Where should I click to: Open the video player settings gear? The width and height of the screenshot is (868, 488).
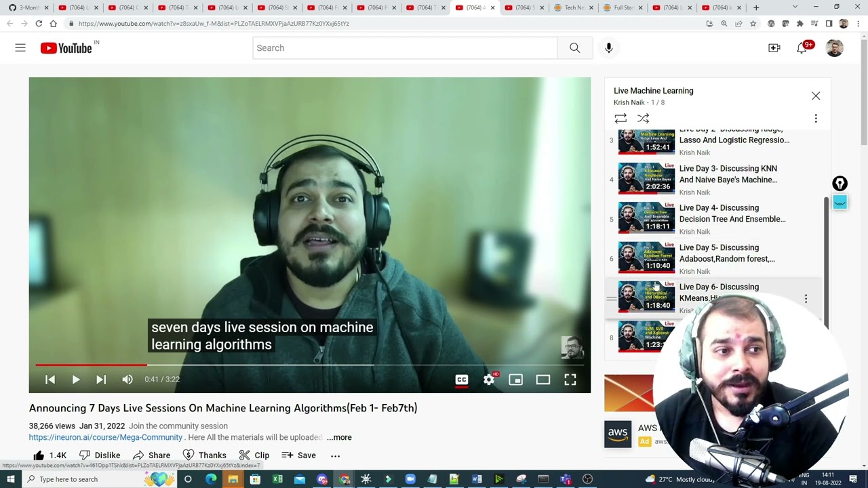489,380
